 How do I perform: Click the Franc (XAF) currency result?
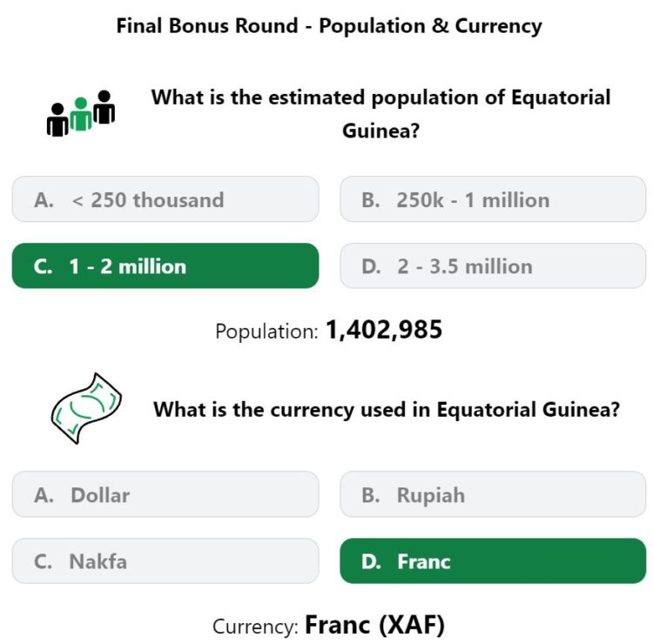[374, 625]
